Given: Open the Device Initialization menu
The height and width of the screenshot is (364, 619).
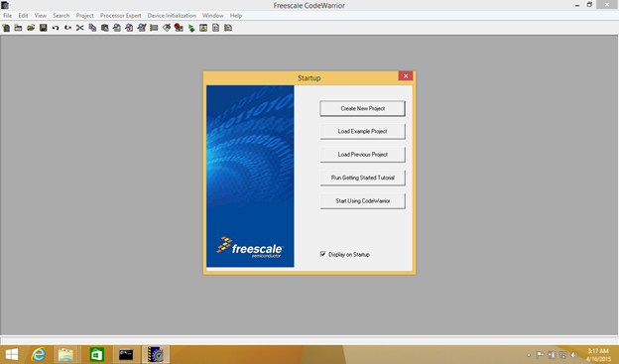Looking at the screenshot, I should click(x=172, y=16).
